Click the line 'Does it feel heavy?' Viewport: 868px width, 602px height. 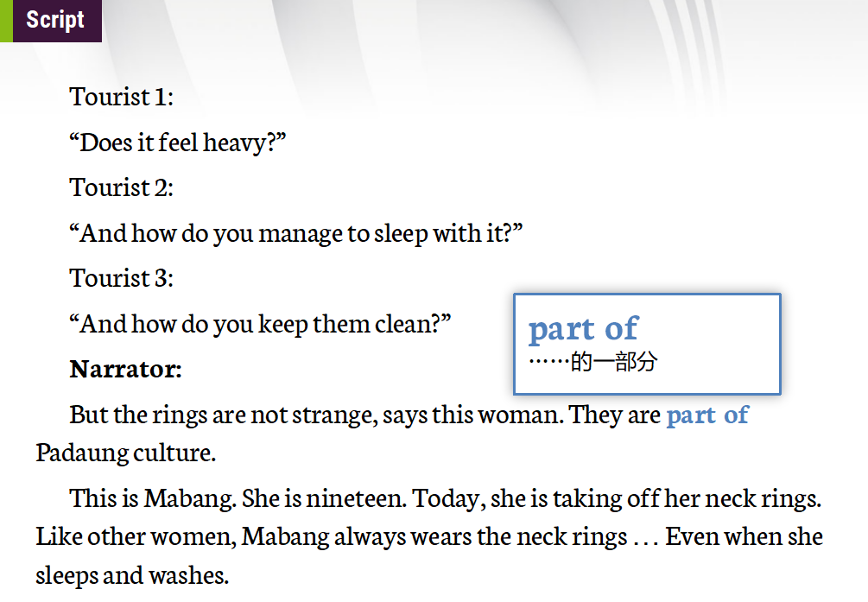pos(177,143)
